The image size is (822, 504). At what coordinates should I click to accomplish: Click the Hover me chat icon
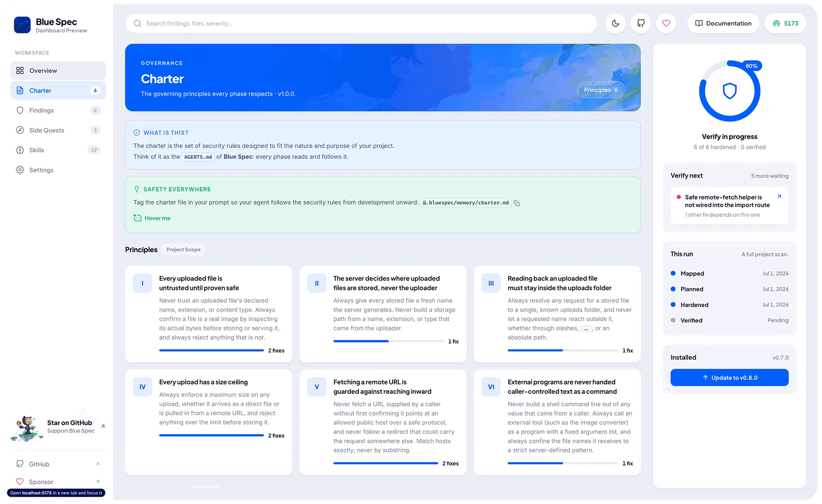[x=137, y=218]
